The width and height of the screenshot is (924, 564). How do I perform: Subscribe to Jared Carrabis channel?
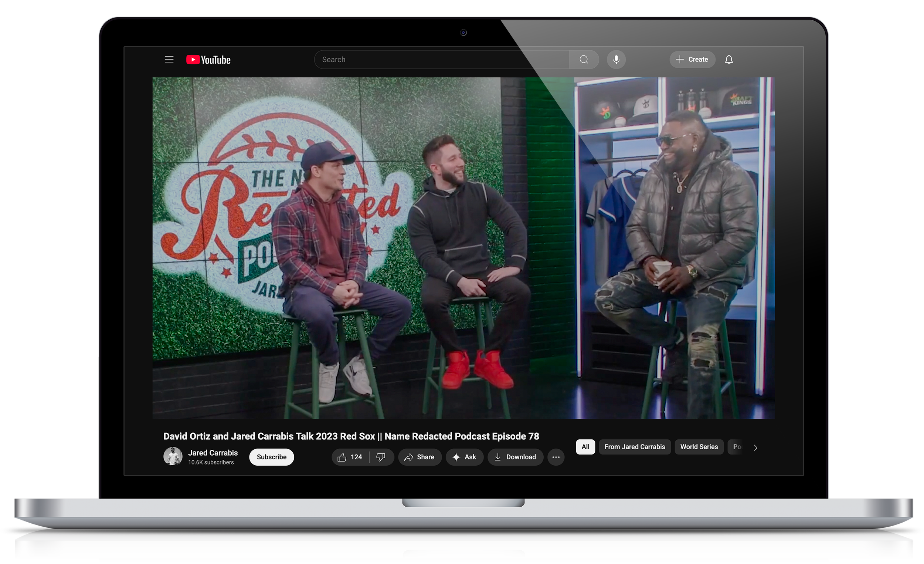pos(271,457)
